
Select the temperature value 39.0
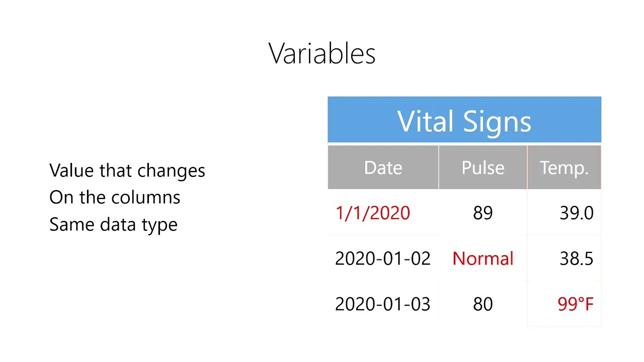pyautogui.click(x=577, y=213)
